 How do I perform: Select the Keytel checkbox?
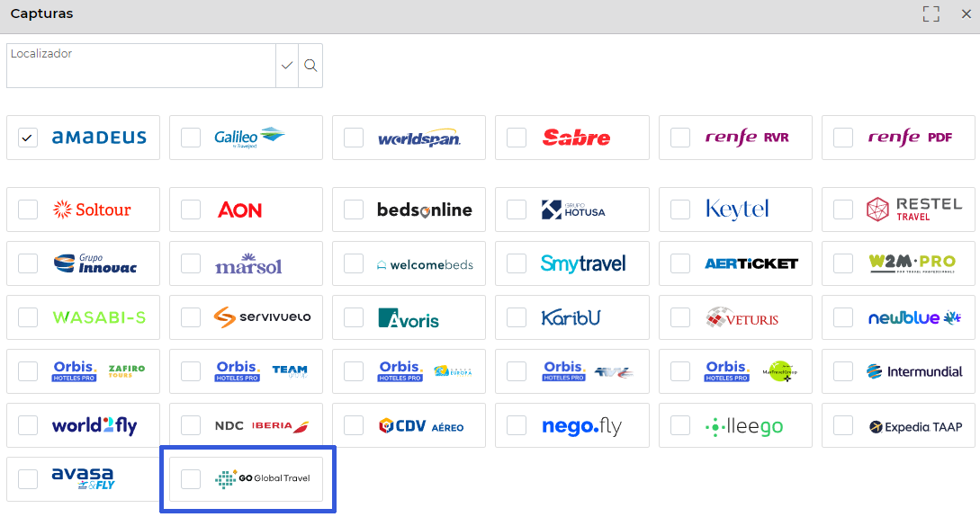tap(680, 210)
